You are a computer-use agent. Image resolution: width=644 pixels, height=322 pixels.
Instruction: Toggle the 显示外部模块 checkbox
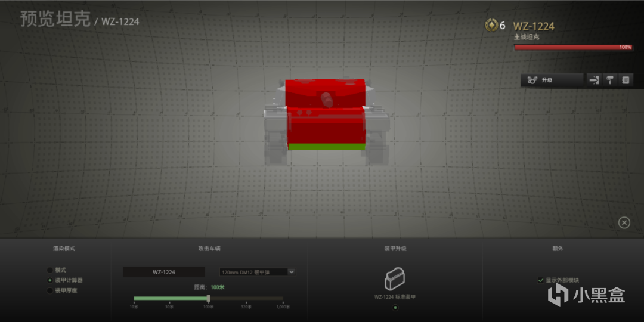point(540,280)
